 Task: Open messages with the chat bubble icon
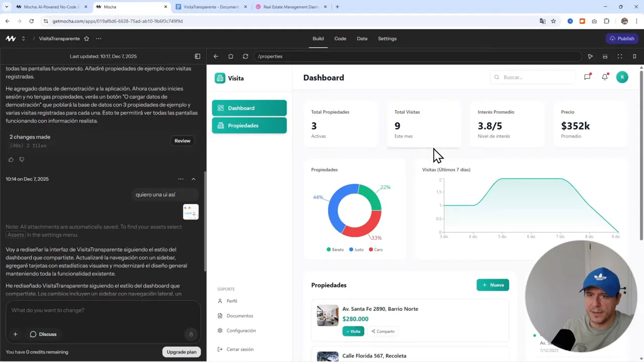587,77
